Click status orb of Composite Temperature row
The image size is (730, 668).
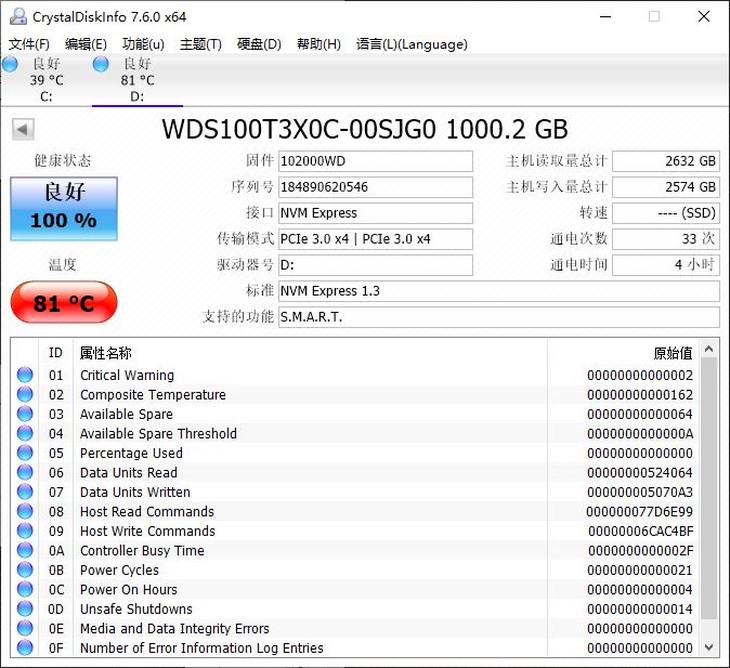pyautogui.click(x=25, y=394)
